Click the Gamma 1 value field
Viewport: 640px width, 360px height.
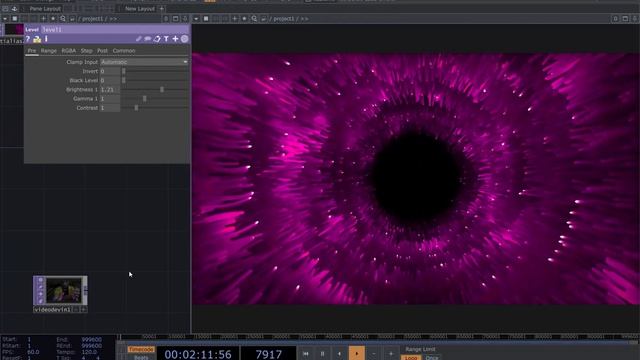coord(110,99)
